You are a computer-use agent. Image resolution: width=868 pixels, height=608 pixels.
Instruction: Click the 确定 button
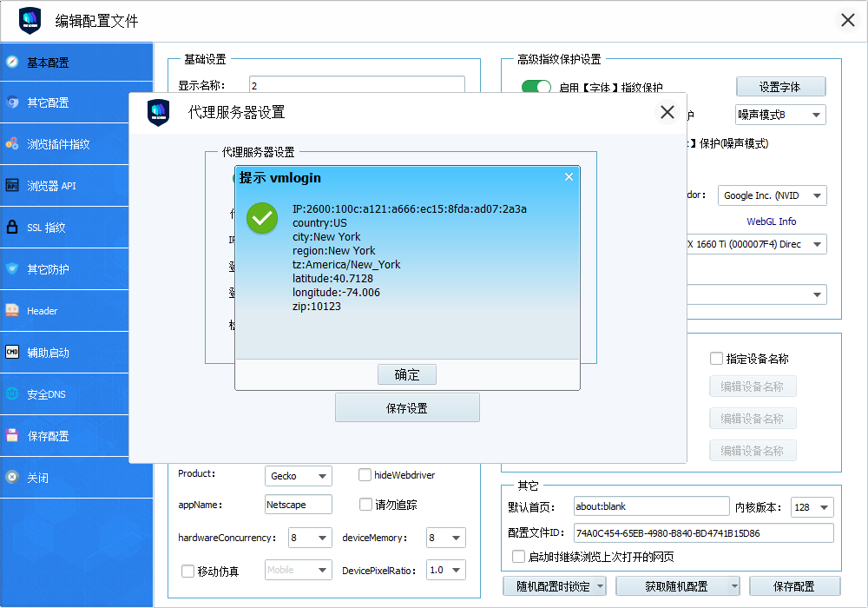coord(407,374)
